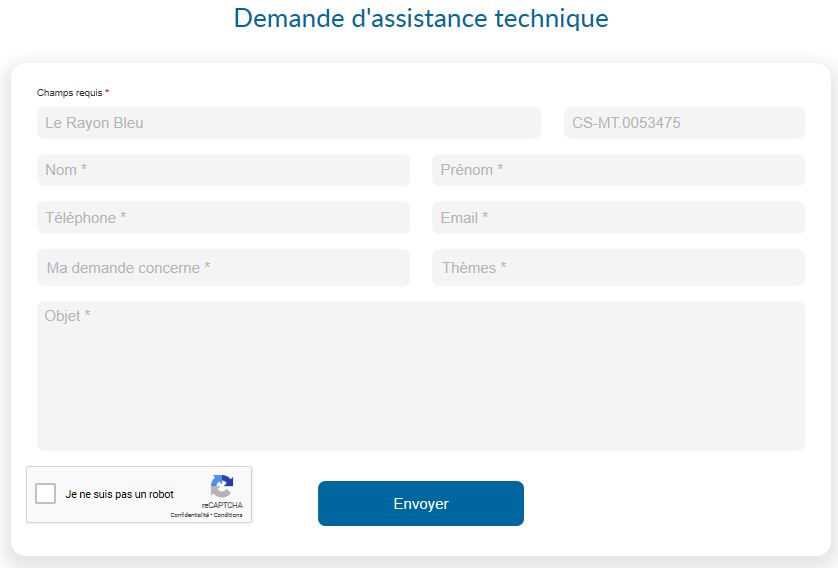Click the reCAPTCHA logo icon
Screen dimensions: 838x568
pyautogui.click(x=221, y=487)
